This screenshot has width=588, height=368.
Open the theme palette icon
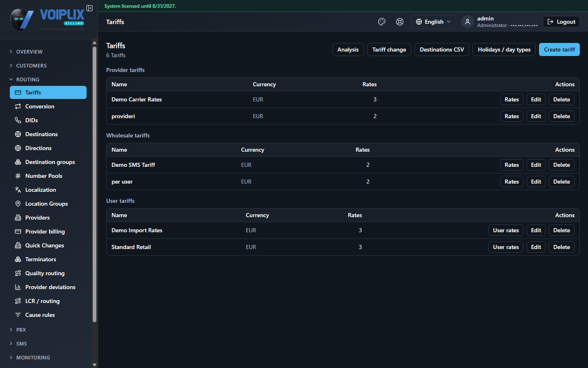point(382,22)
